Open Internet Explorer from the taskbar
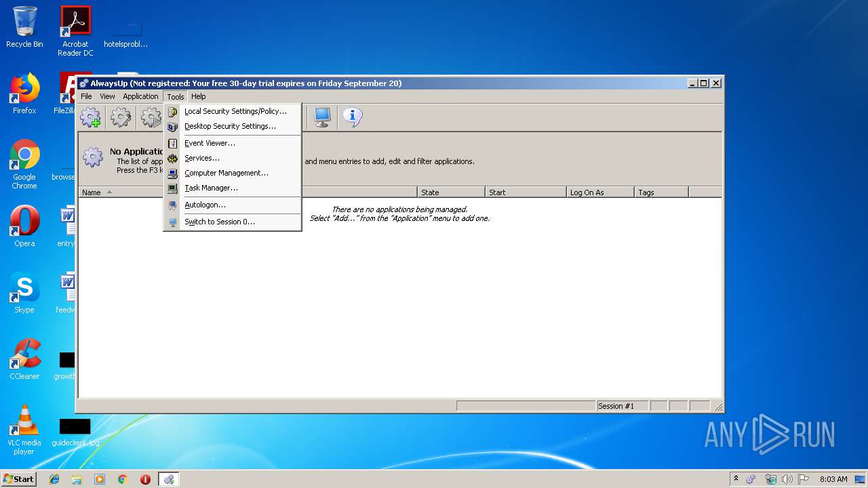The image size is (868, 488). pos(54,479)
